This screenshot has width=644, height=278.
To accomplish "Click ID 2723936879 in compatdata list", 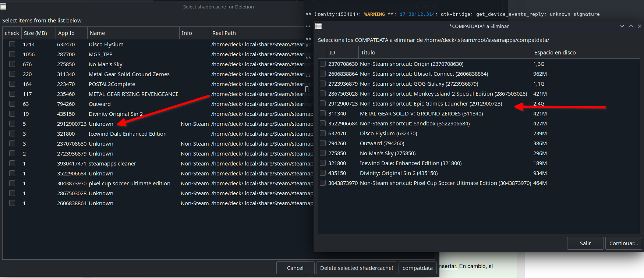I will coord(343,84).
